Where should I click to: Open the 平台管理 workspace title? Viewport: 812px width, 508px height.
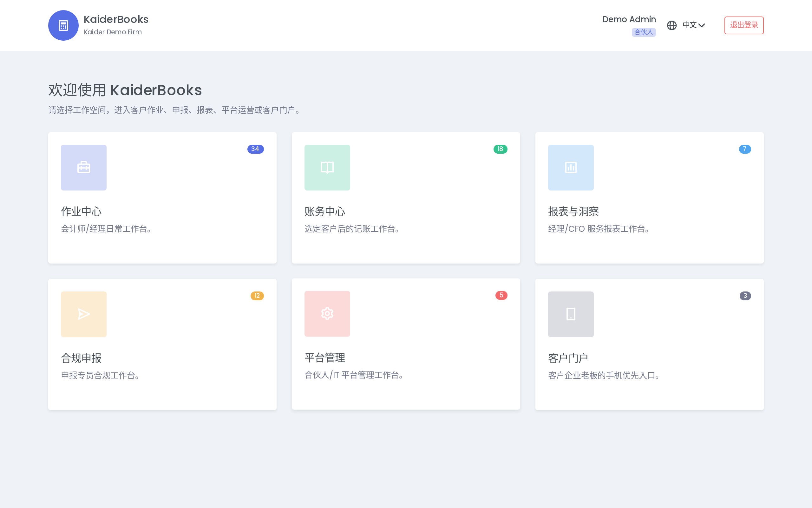coord(325,358)
